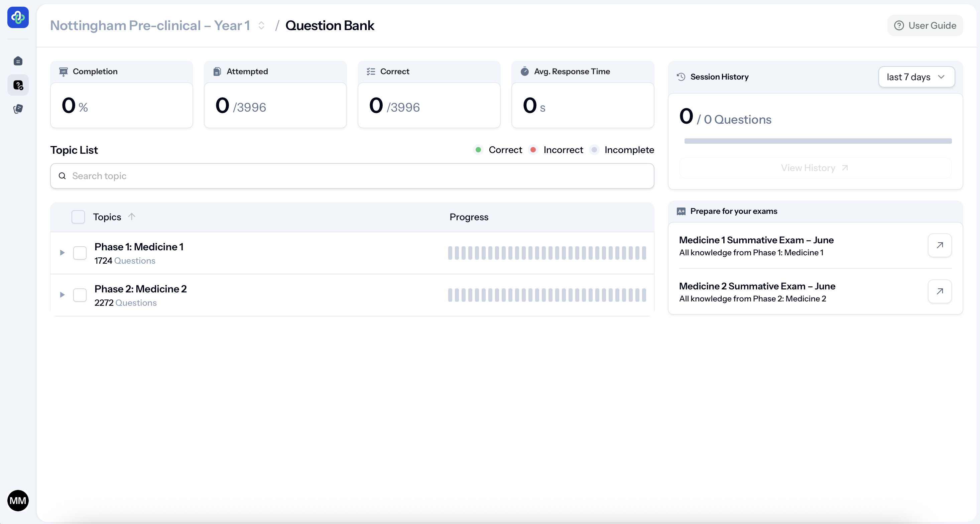Check the Phase 2: Medicine 2 checkbox
This screenshot has height=524, width=980.
(x=80, y=295)
